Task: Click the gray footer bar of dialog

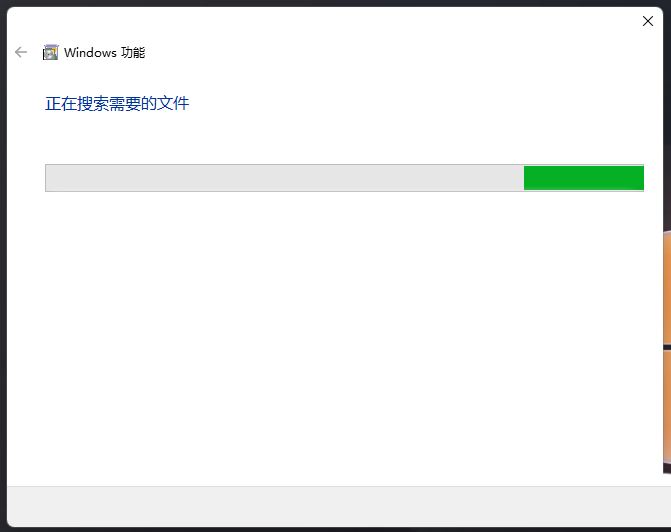Action: coord(335,506)
